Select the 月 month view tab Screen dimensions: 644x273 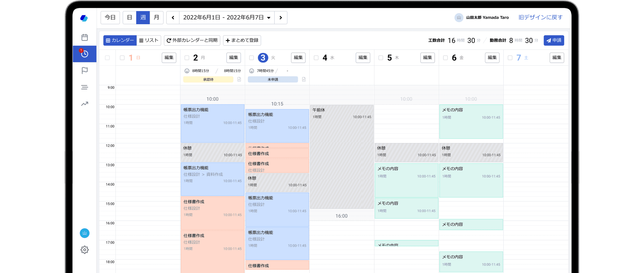(x=156, y=17)
